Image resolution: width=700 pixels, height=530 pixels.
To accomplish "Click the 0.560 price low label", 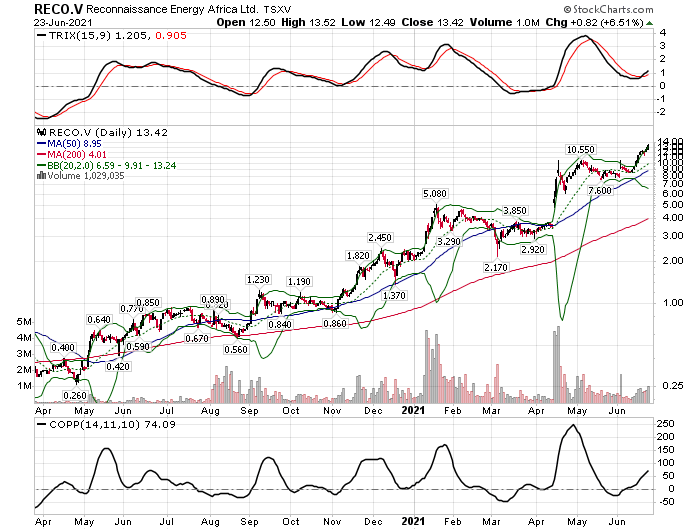I will click(236, 350).
